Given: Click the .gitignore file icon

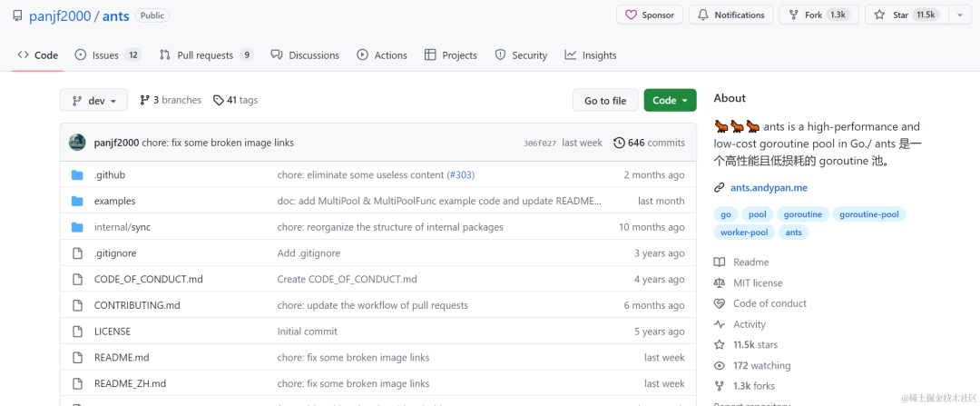Looking at the screenshot, I should (77, 253).
